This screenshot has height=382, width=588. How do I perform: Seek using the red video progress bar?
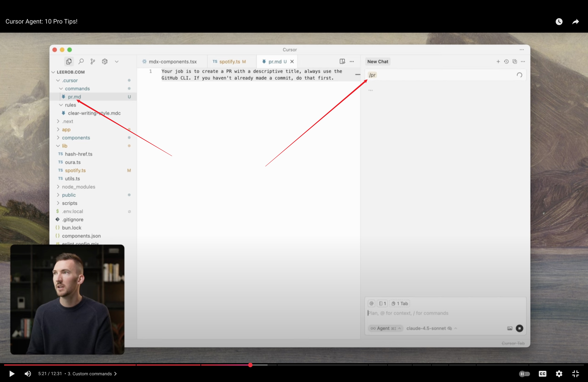173,365
